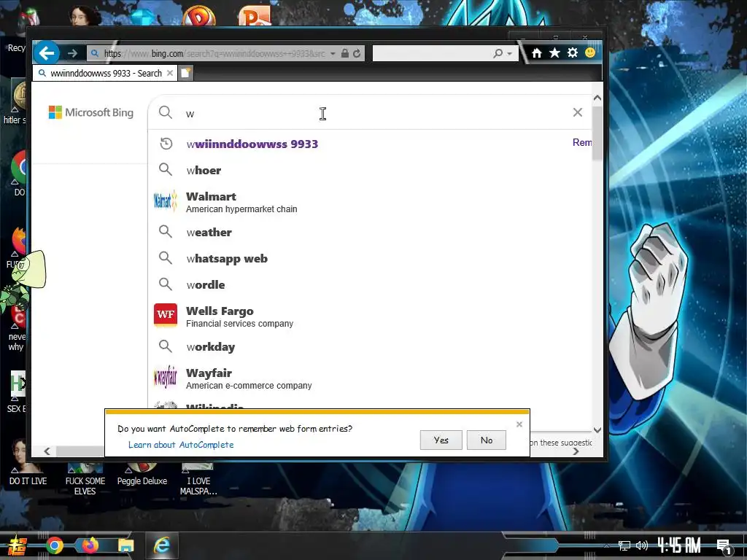Choose the Walmart suggestion

[x=241, y=203]
